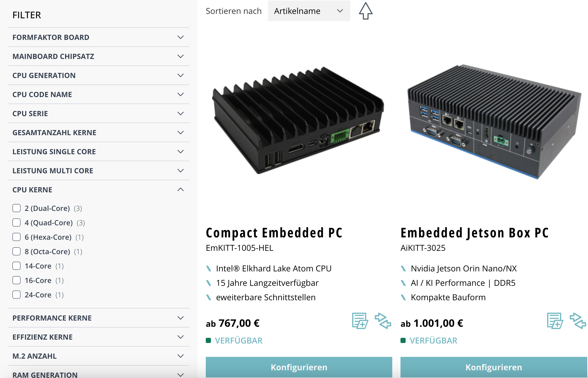Add Compact Embedded PC to wishlist icon
The image size is (588, 378).
pos(360,321)
